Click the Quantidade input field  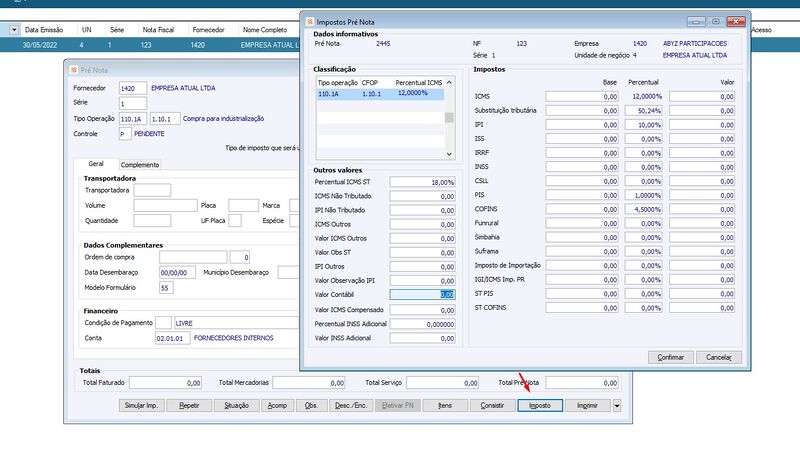[152, 221]
